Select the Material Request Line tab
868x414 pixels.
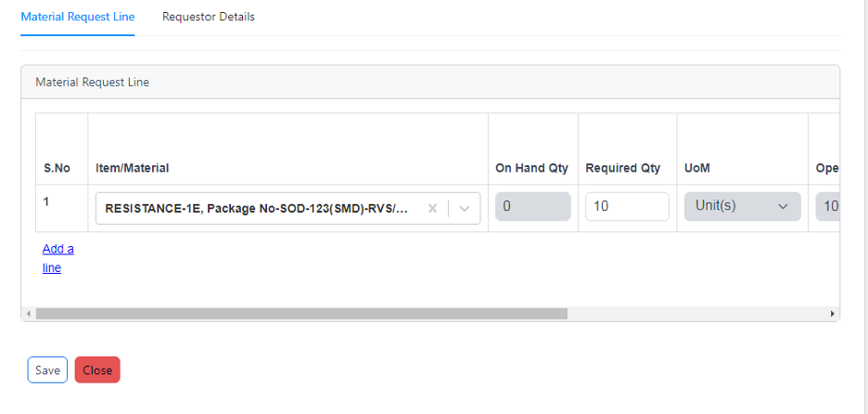(x=78, y=17)
